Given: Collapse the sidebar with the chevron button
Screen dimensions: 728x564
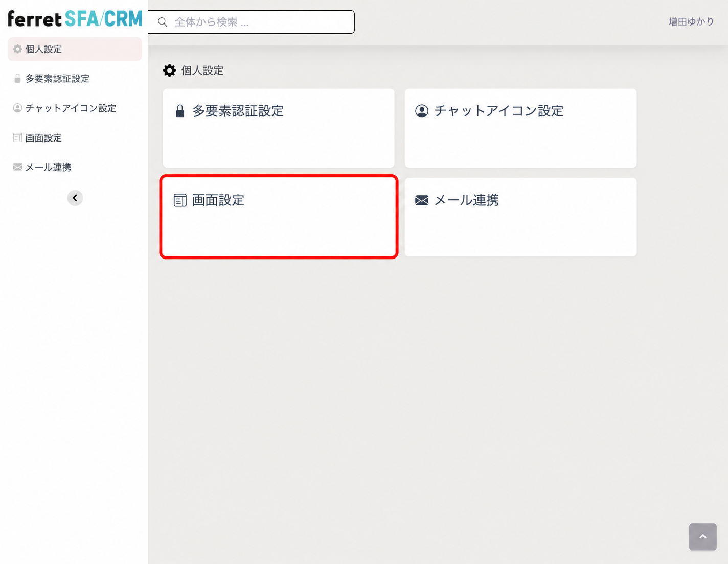Looking at the screenshot, I should (x=75, y=198).
